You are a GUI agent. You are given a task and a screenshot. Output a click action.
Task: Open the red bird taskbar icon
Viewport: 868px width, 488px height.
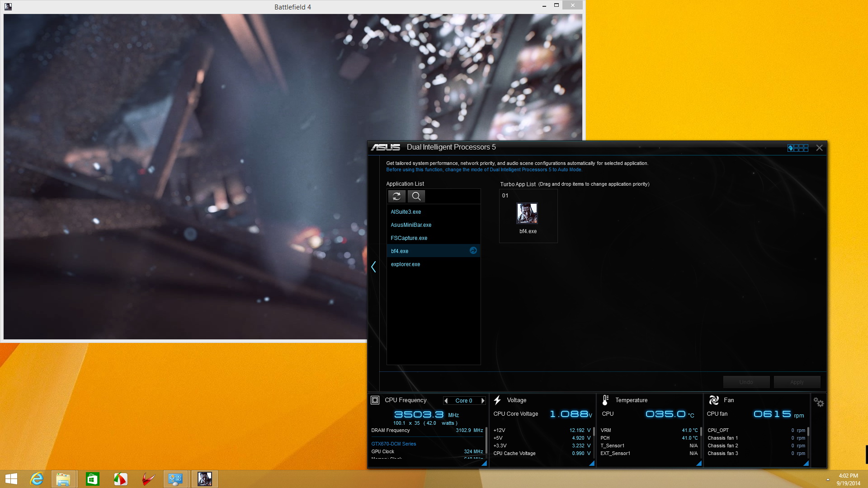click(148, 479)
